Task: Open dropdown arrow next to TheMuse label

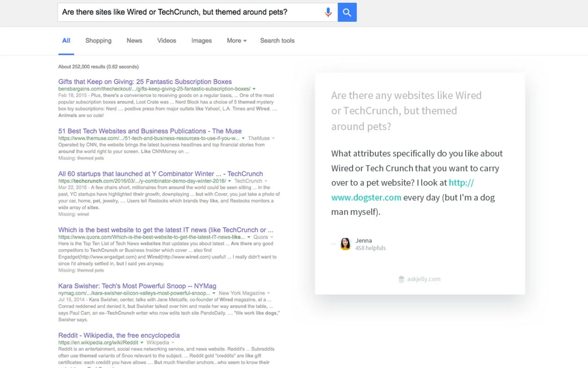Action: click(x=273, y=138)
